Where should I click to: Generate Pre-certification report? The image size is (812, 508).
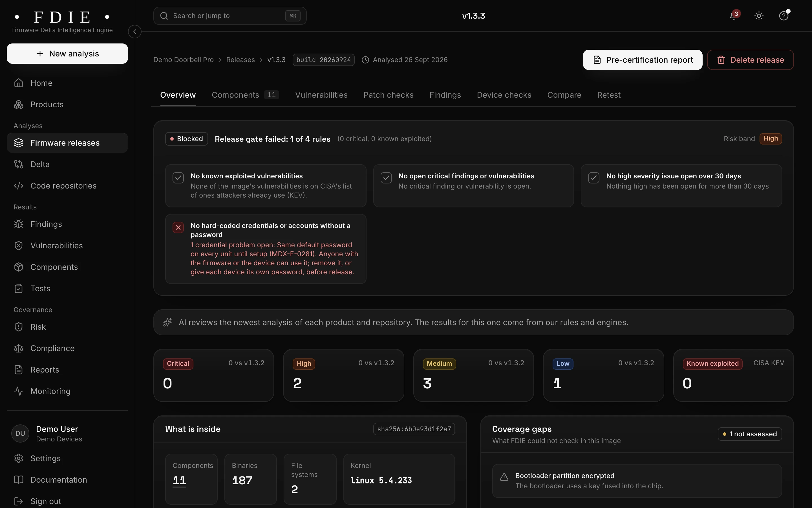(x=643, y=60)
